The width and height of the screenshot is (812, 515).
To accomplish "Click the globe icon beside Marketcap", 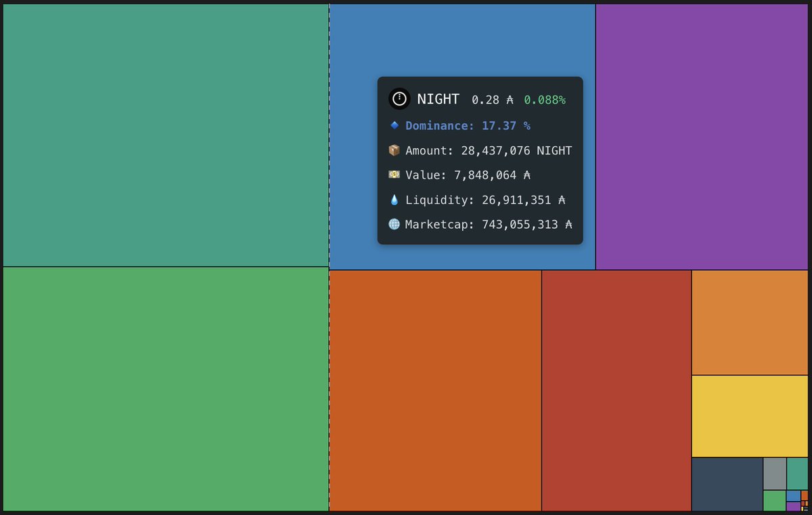I will point(394,224).
